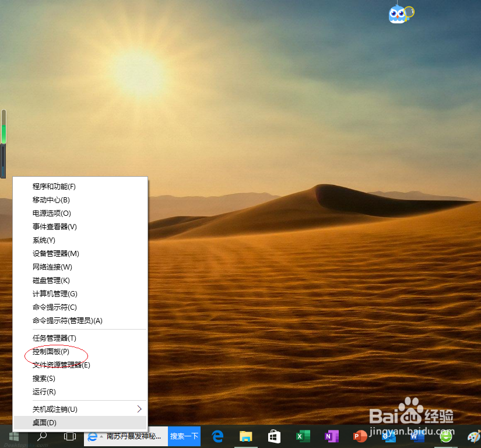Open Task View on taskbar

click(69, 436)
